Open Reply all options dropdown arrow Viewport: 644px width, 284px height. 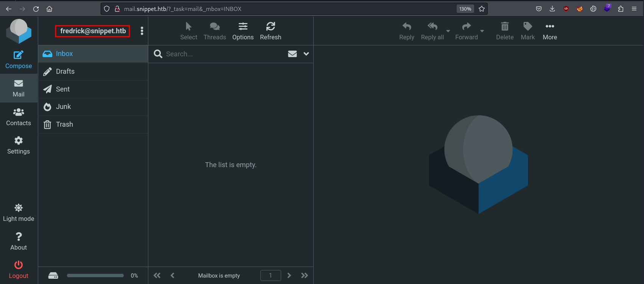coord(448,31)
